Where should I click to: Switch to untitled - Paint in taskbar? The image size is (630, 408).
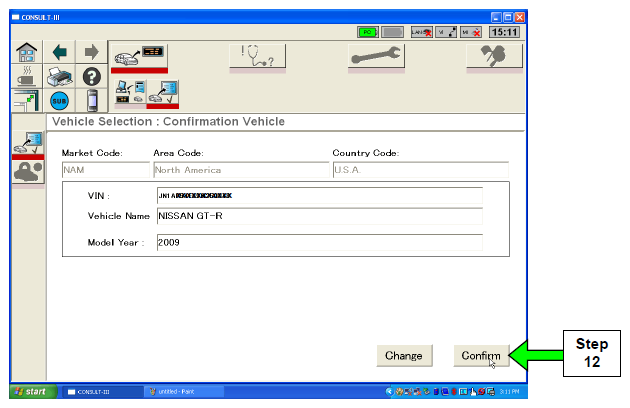coord(188,389)
